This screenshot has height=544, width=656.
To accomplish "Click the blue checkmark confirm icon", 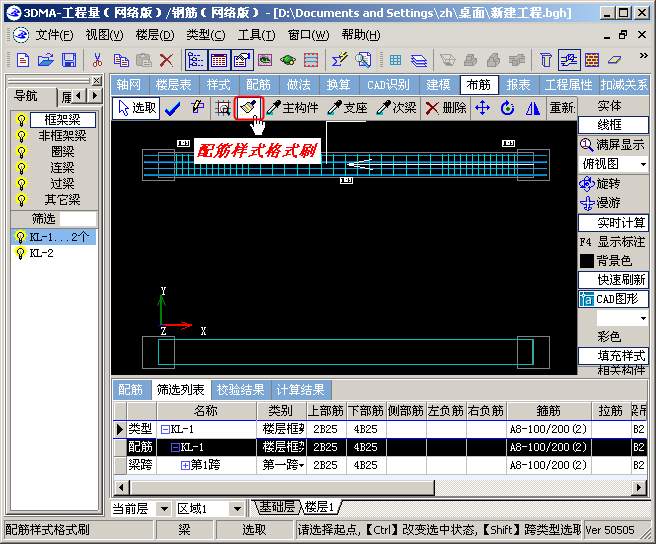I will (x=172, y=108).
